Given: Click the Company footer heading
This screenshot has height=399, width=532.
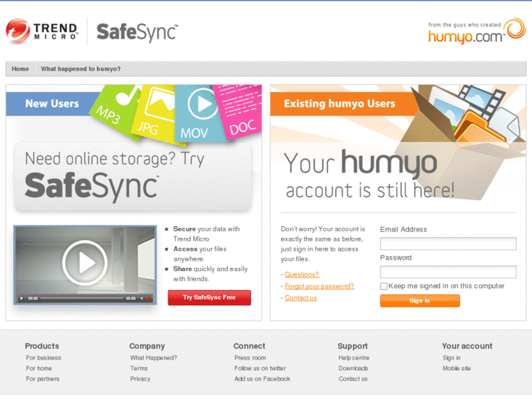Looking at the screenshot, I should coord(147,346).
